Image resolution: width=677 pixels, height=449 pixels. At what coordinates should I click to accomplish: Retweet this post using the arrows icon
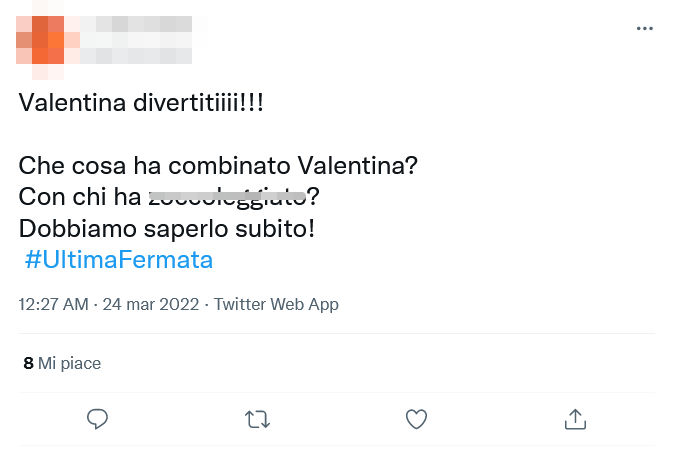point(257,419)
